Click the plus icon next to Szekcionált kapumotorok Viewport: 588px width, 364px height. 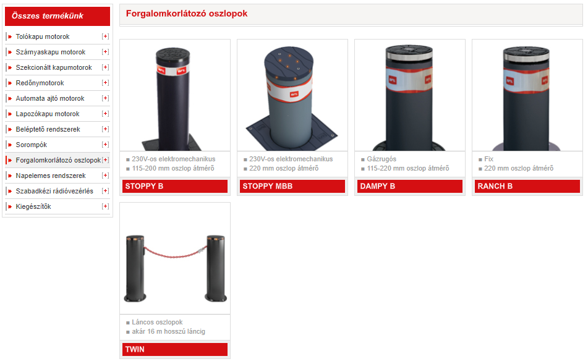105,67
